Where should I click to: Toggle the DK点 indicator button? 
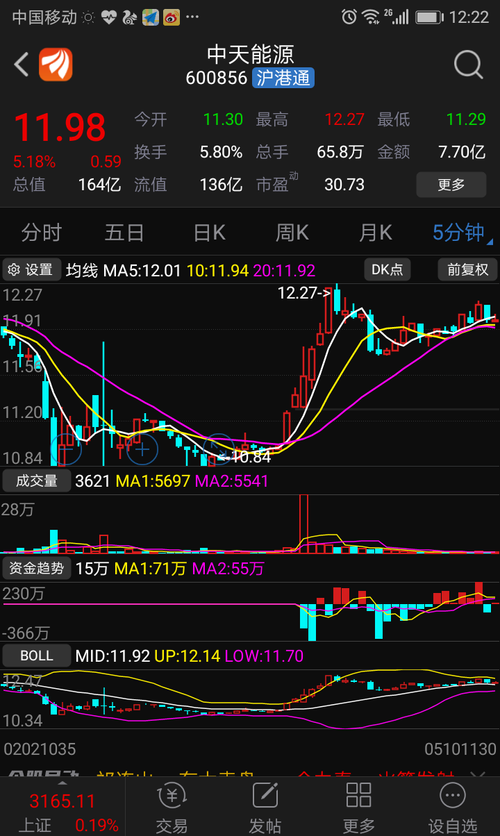pyautogui.click(x=388, y=269)
